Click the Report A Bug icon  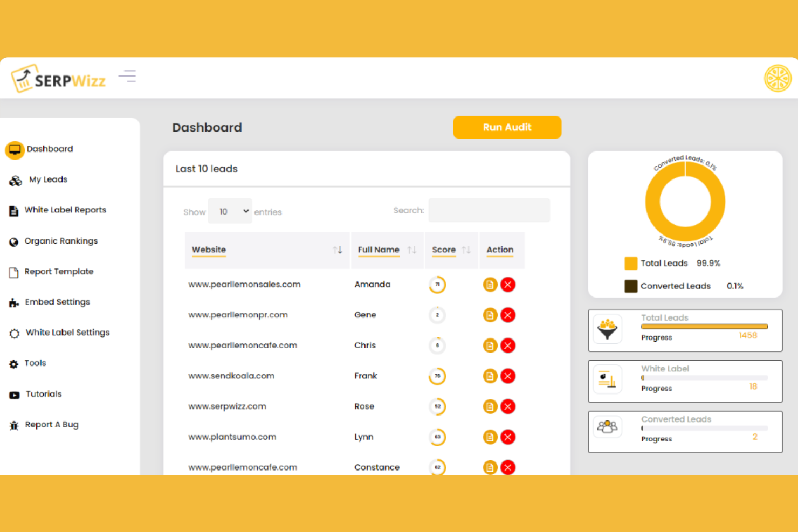click(14, 425)
